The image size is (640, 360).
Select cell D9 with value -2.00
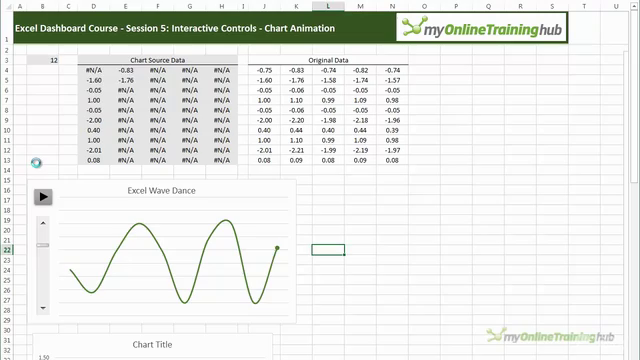(x=93, y=120)
